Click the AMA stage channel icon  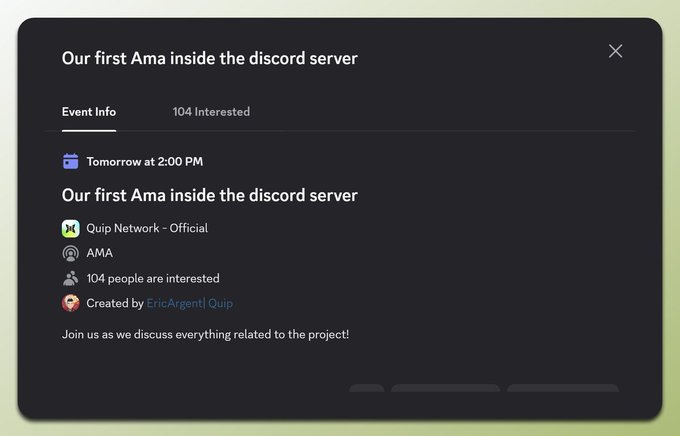click(71, 253)
